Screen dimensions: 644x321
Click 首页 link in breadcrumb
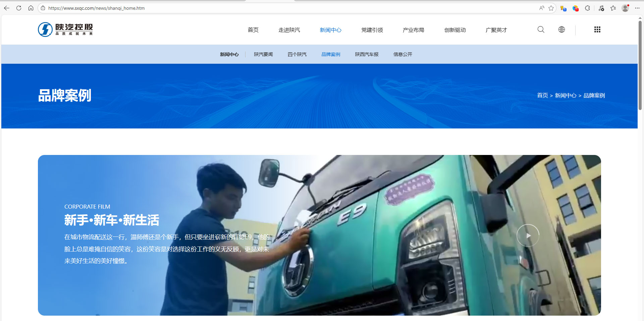pos(542,96)
